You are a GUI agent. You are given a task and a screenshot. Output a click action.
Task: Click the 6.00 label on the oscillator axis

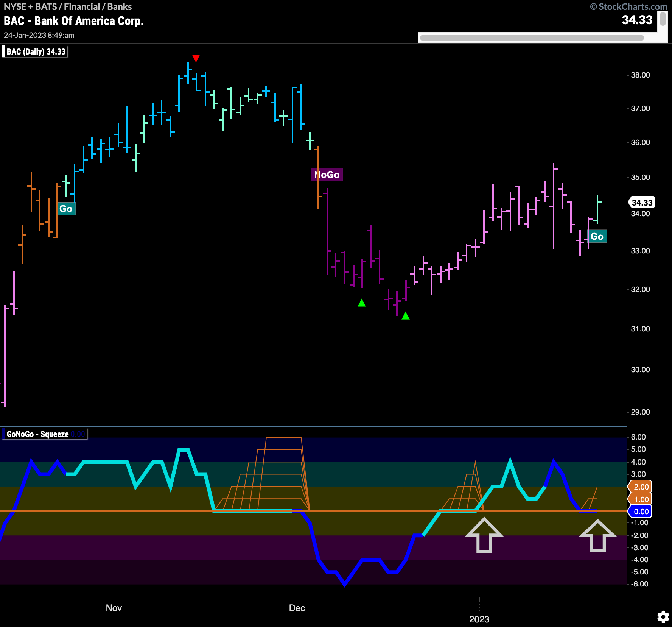pyautogui.click(x=638, y=437)
